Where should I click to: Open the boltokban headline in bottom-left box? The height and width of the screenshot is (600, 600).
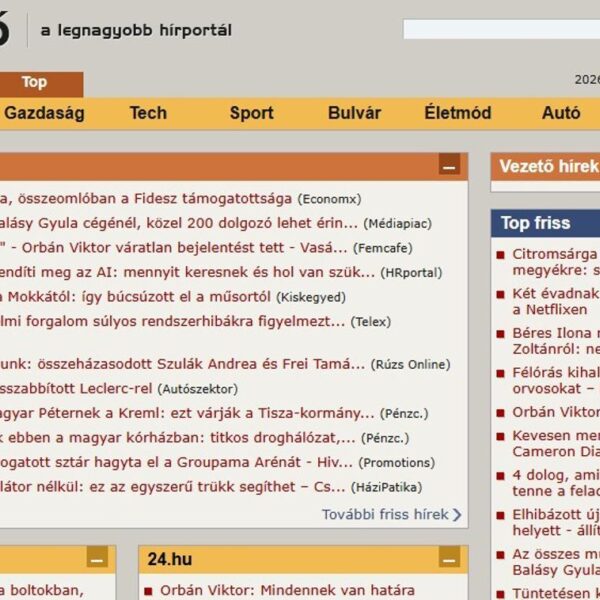tap(41, 590)
